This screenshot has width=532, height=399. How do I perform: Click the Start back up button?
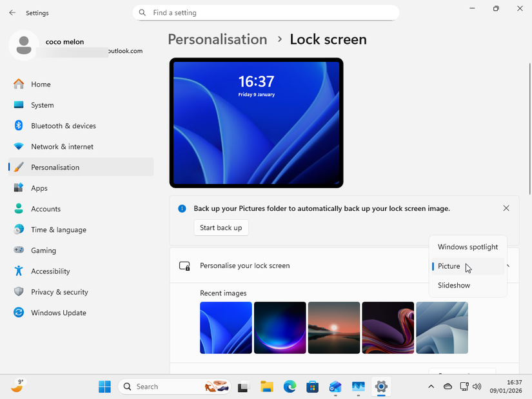point(221,228)
